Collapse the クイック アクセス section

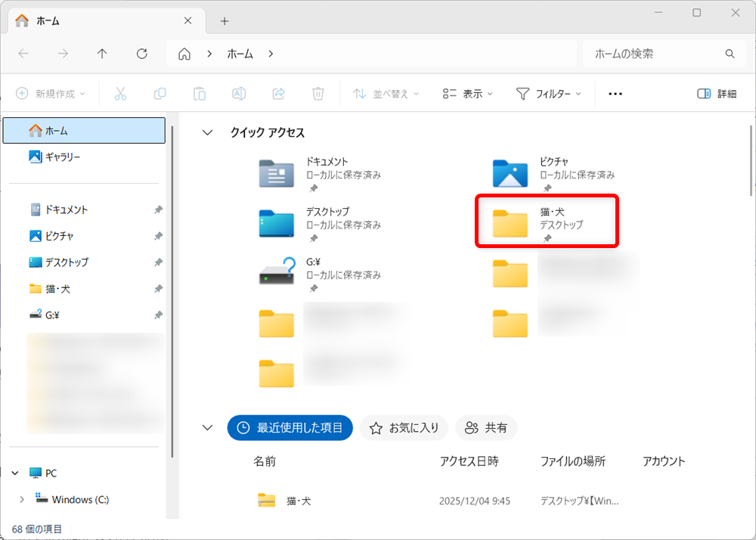207,132
